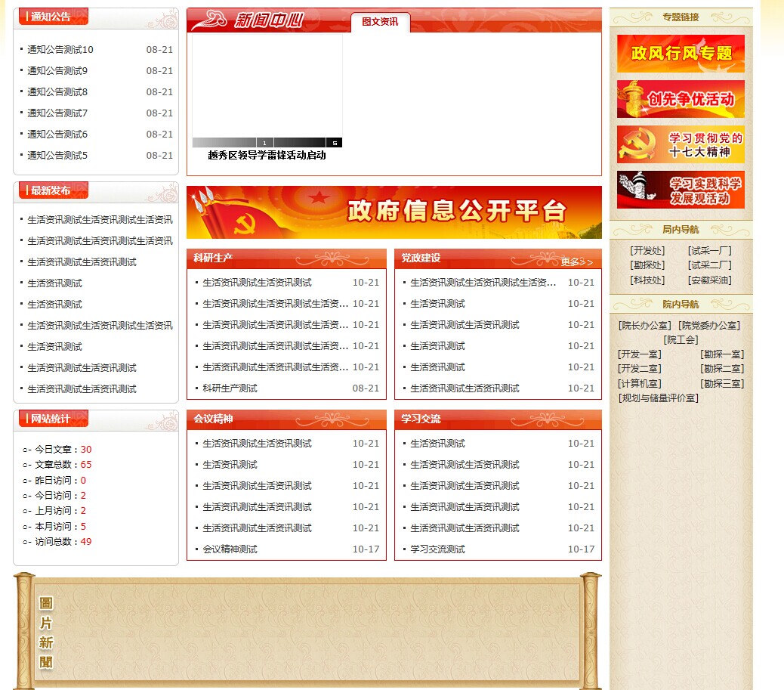Image resolution: width=784 pixels, height=690 pixels.
Task: Open the 会议精神测试 article
Action: [230, 549]
